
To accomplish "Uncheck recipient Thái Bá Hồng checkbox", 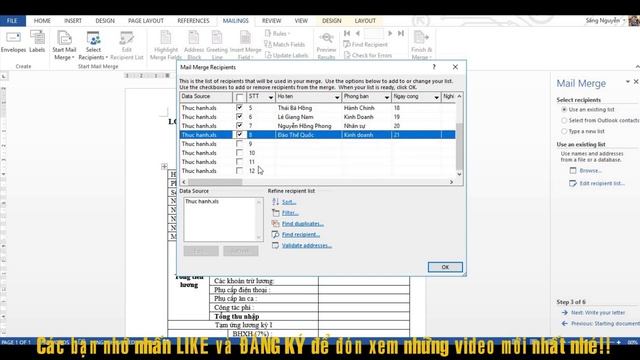I will coord(239,108).
